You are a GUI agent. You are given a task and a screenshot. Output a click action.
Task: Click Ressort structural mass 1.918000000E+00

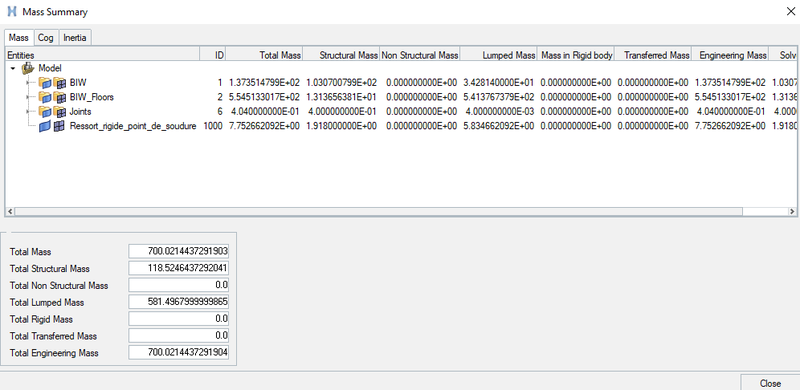342,126
